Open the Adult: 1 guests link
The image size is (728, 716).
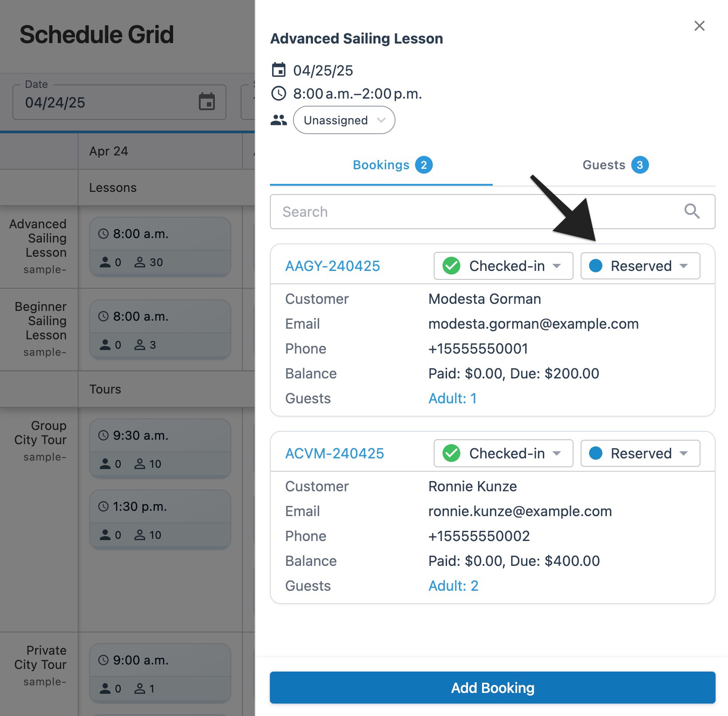click(x=452, y=398)
